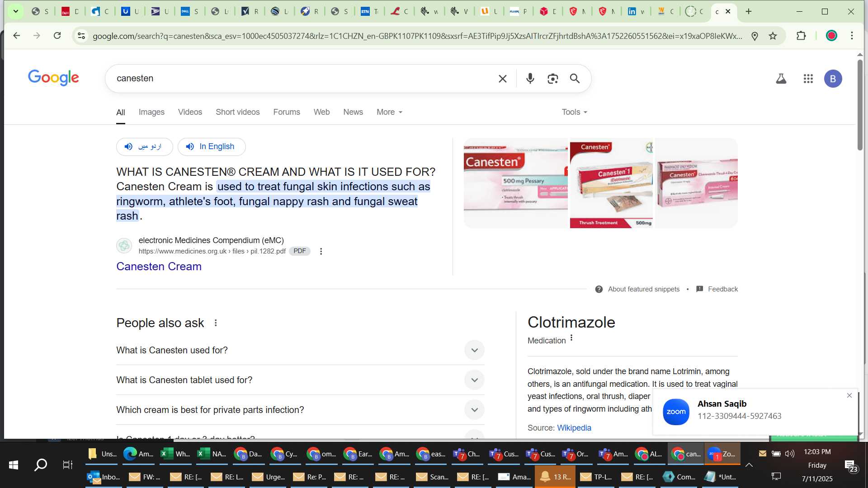Open the tab search dropdown in Chrome
This screenshot has width=868, height=488.
pos(16,11)
